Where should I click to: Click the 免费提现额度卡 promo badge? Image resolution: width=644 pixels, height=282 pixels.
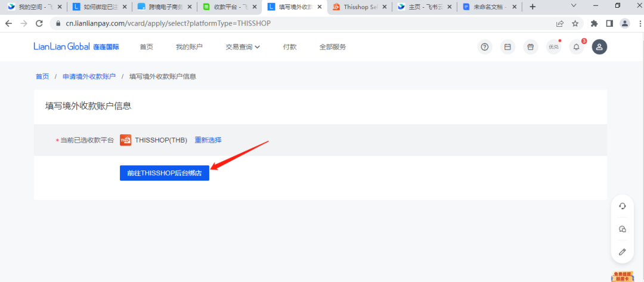622,277
